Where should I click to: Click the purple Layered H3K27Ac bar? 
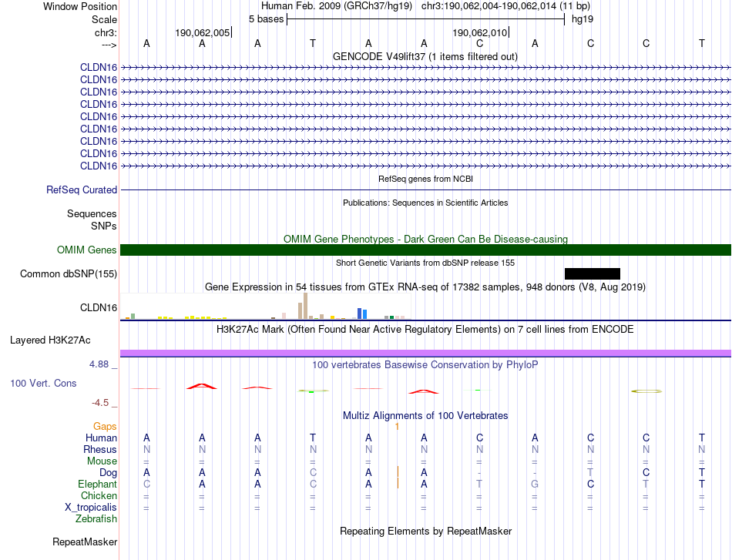coord(425,354)
